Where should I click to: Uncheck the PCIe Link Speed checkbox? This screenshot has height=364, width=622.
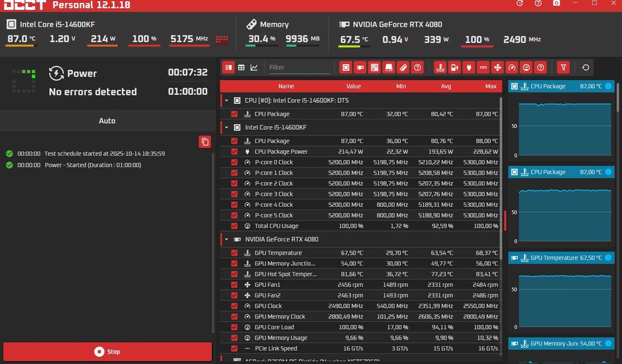coord(234,348)
